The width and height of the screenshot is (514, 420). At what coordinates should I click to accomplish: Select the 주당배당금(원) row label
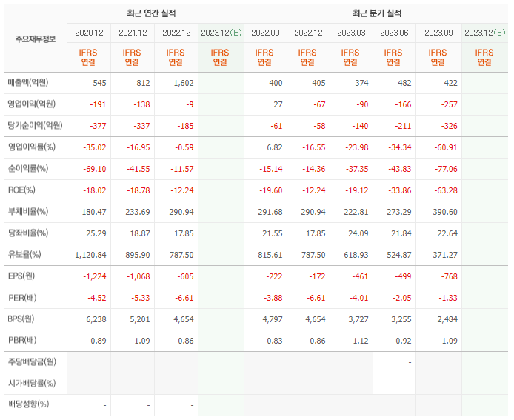coord(32,362)
